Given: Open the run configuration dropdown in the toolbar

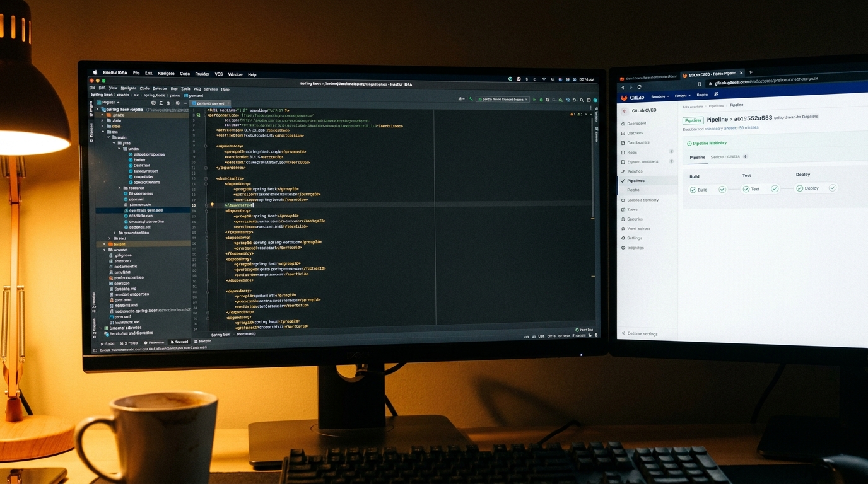Looking at the screenshot, I should pos(503,100).
